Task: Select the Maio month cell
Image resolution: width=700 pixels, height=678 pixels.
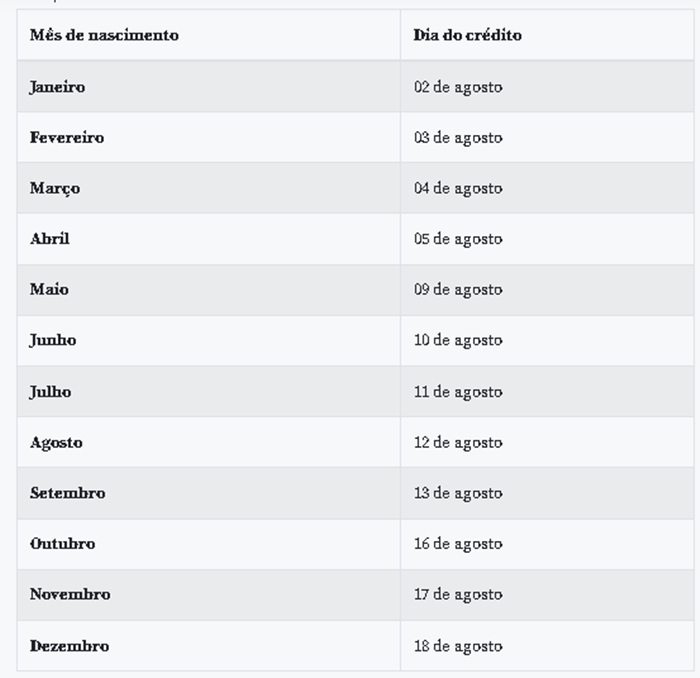Action: [x=49, y=289]
